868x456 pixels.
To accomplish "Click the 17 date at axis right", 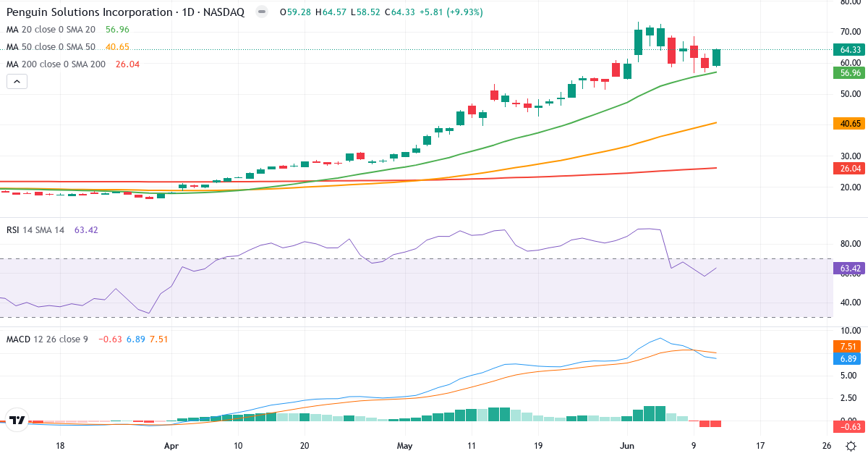I will (759, 446).
